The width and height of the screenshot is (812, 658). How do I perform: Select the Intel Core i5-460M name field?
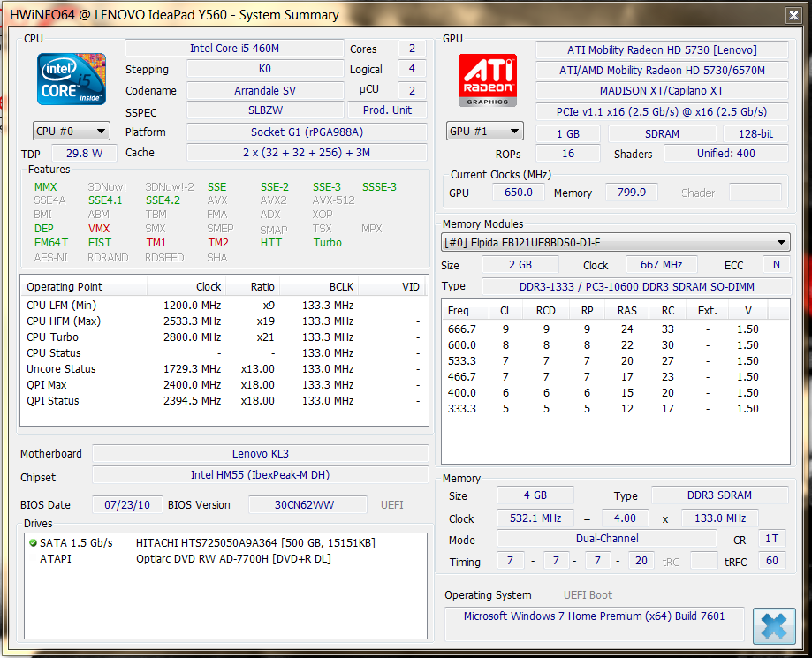(x=234, y=49)
